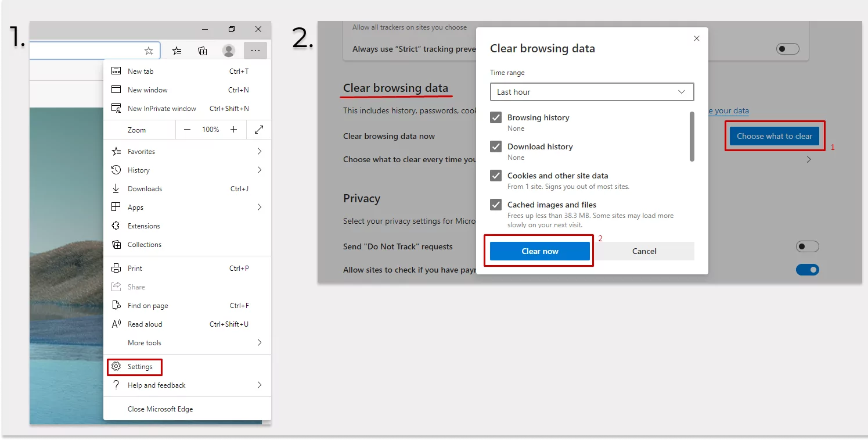
Task: Click the Clear now button
Action: pyautogui.click(x=540, y=251)
